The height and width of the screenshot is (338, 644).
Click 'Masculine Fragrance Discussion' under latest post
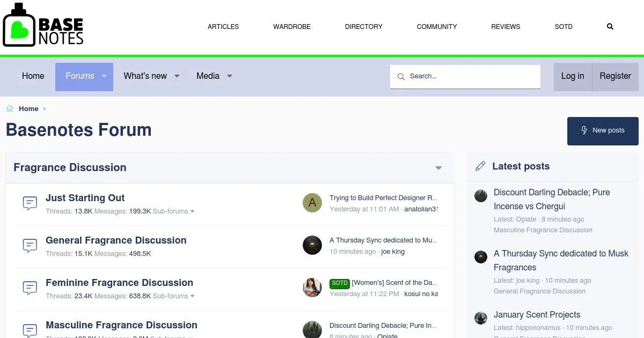tap(543, 230)
